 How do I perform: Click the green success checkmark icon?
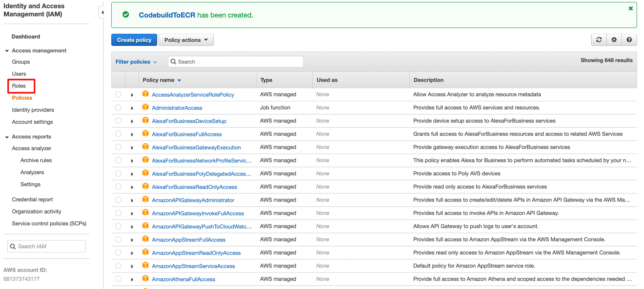point(126,14)
